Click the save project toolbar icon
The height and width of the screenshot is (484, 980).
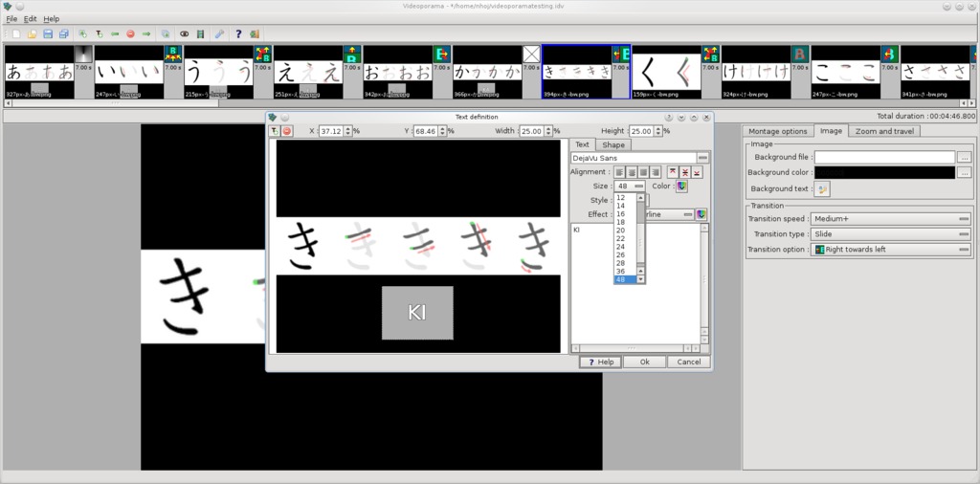(x=48, y=33)
